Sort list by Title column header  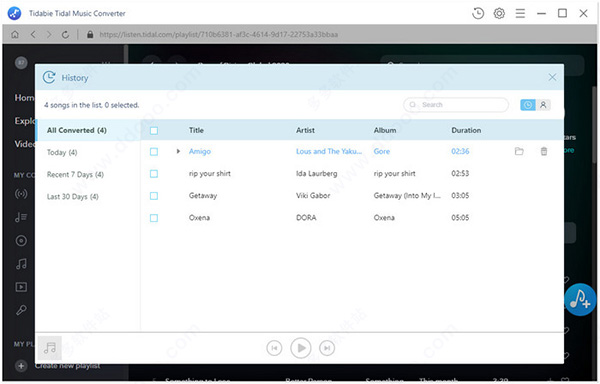coord(196,130)
